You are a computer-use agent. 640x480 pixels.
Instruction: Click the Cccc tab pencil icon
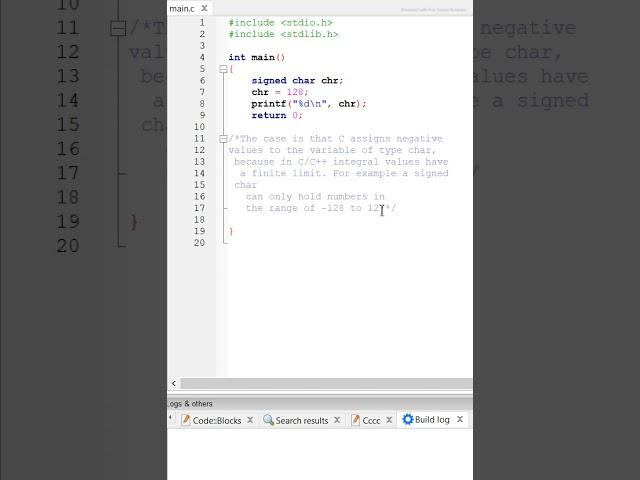point(355,420)
